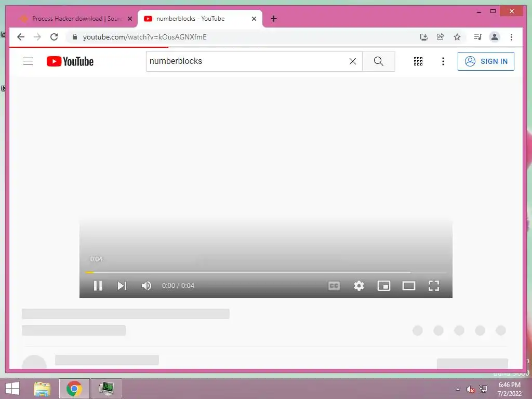Viewport: 532px width, 399px height.
Task: Toggle closed captions (CC) button
Action: pyautogui.click(x=334, y=286)
